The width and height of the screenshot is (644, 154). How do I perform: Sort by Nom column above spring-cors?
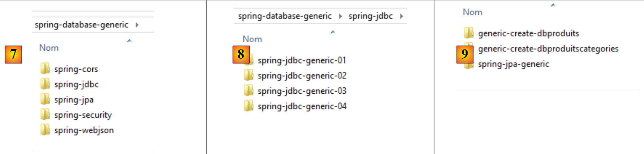tap(49, 48)
